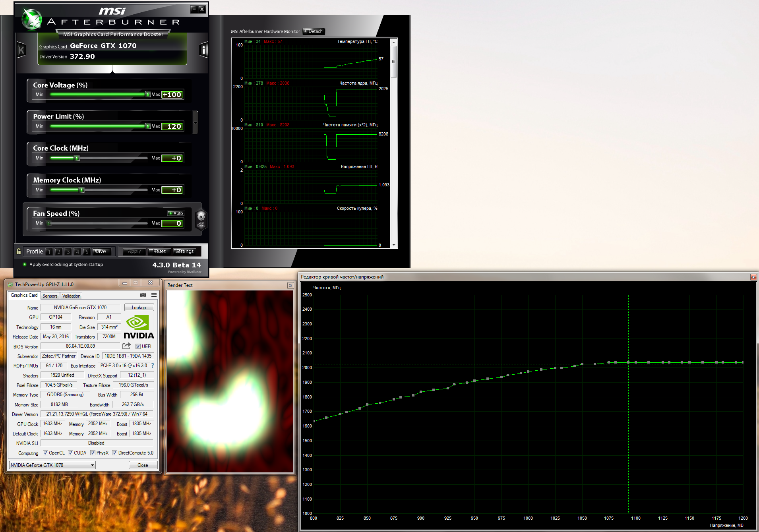Click the Core Clock offset value field
The image size is (759, 532).
pos(172,158)
